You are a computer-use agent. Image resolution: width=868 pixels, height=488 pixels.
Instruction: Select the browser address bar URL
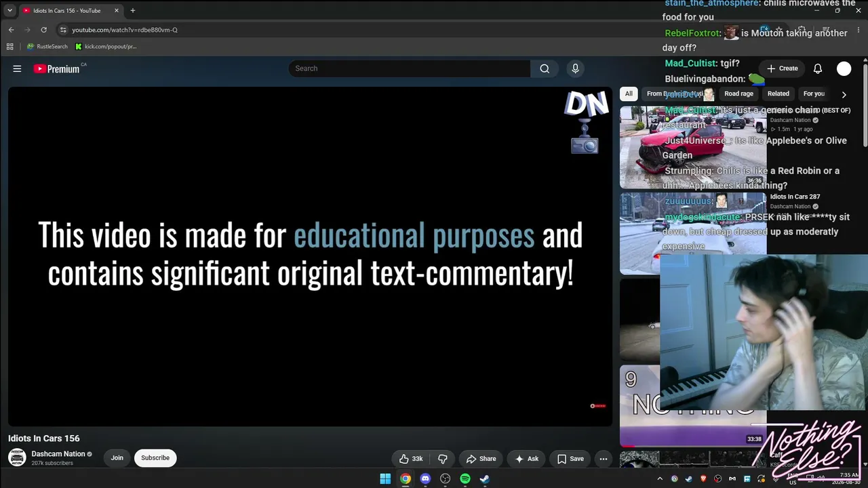(x=125, y=30)
